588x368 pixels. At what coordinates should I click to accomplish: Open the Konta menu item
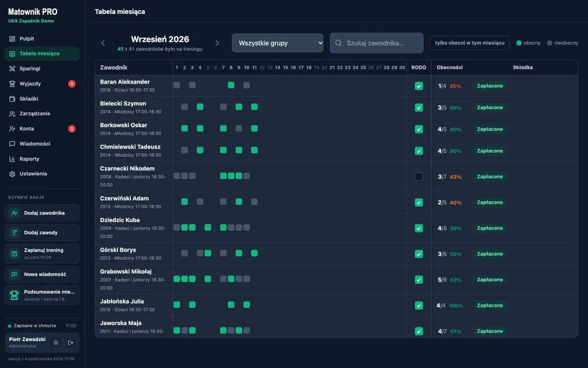[x=42, y=129]
